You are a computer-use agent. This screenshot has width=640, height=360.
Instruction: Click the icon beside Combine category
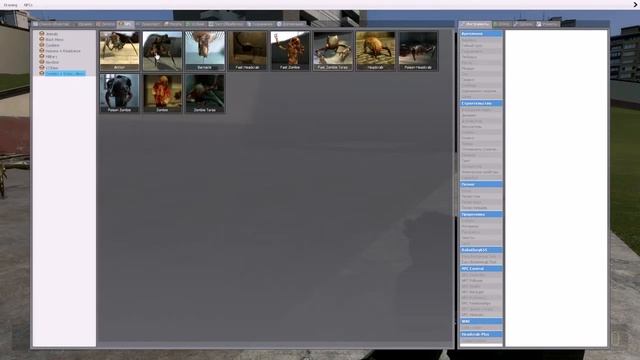pos(42,45)
